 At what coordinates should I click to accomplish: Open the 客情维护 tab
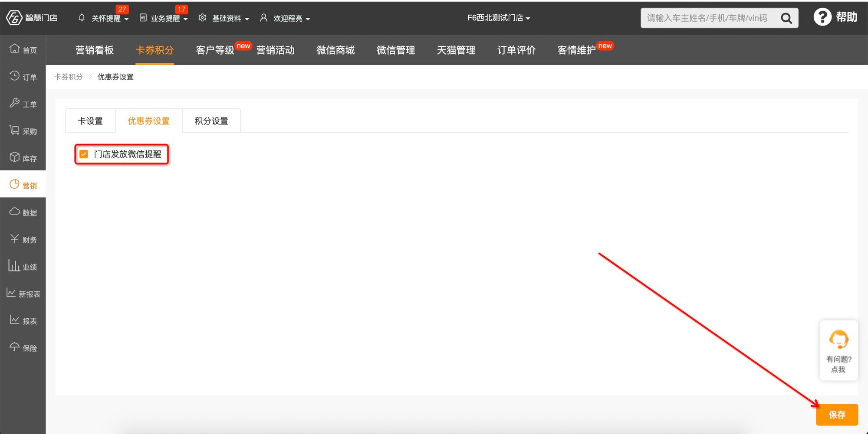tap(577, 50)
